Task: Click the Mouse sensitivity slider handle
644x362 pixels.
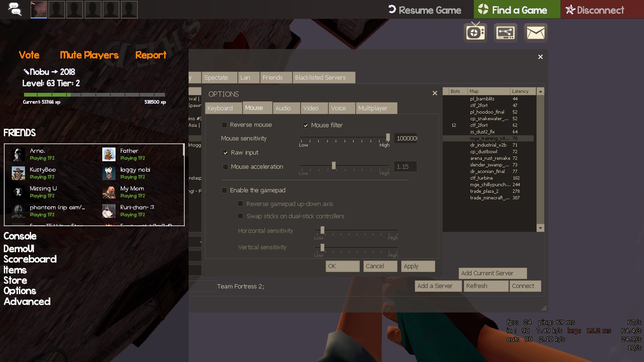Action: [388, 137]
